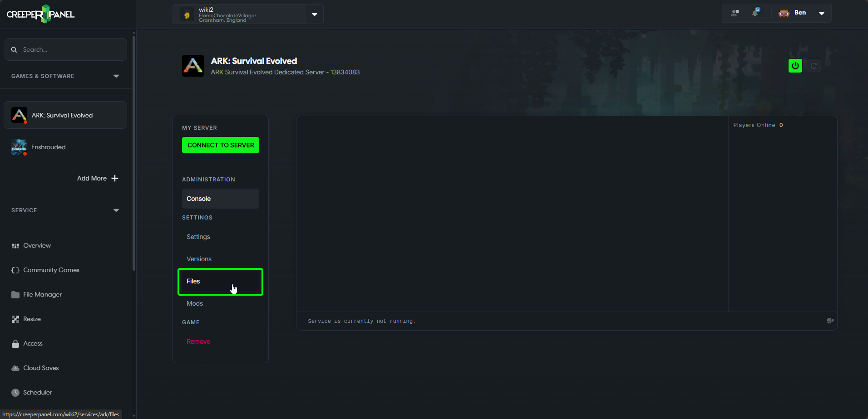Click the File Manager folder icon

point(15,295)
